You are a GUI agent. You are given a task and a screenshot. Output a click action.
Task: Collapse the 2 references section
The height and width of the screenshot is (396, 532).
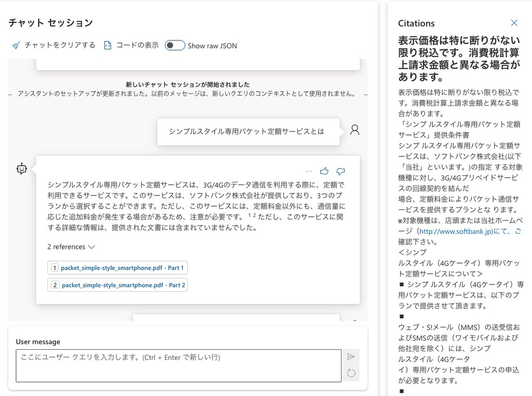70,247
